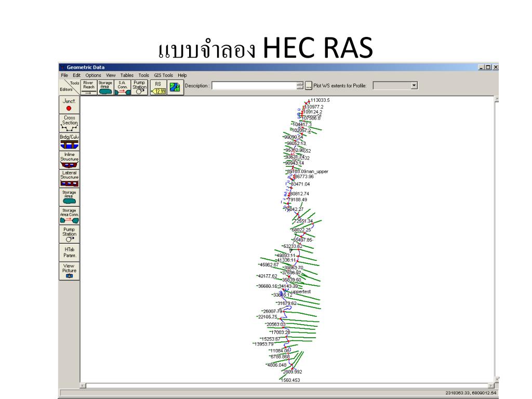The image size is (532, 399).
Task: Click cross section label 26007.79
Action: click(273, 311)
